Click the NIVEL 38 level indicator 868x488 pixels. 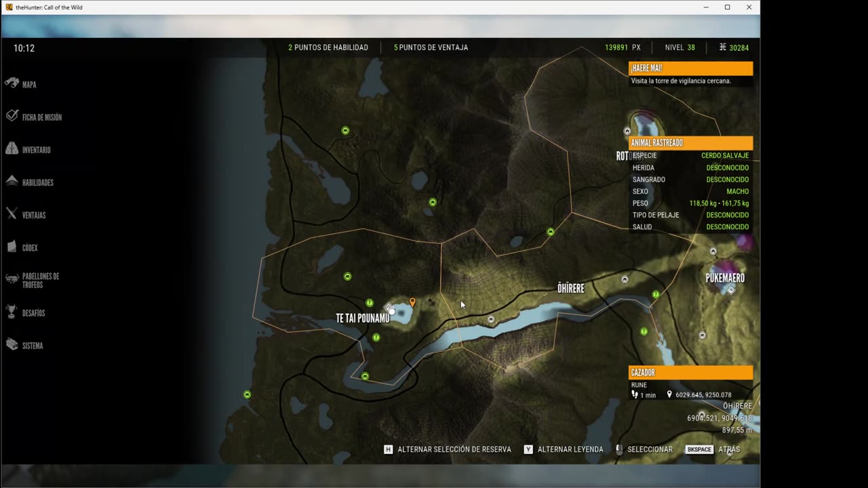click(x=680, y=47)
